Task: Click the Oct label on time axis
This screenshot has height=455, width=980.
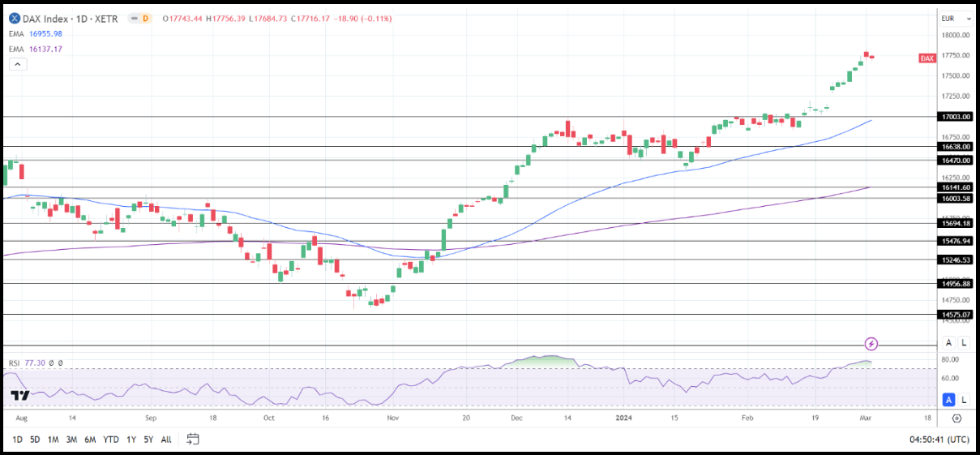Action: [x=269, y=419]
